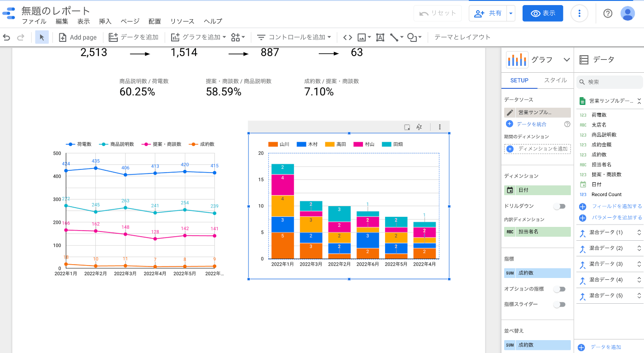This screenshot has width=644, height=353.
Task: Add a new page to the report
Action: coord(78,37)
